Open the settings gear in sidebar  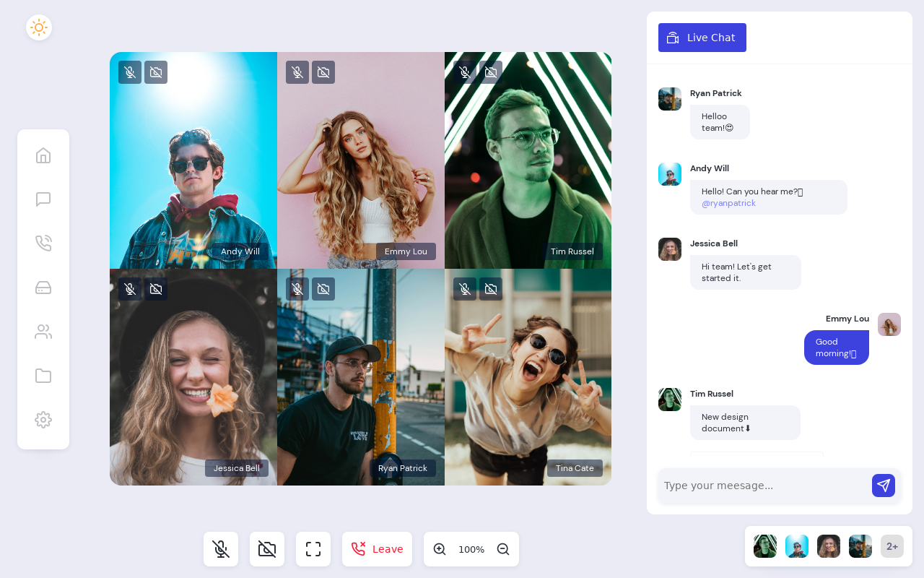point(43,420)
